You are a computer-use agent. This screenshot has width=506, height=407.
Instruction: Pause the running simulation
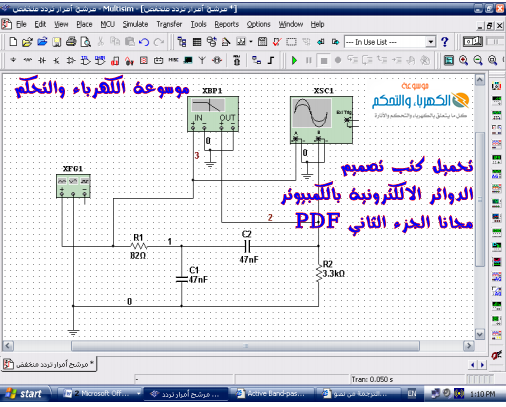click(309, 61)
